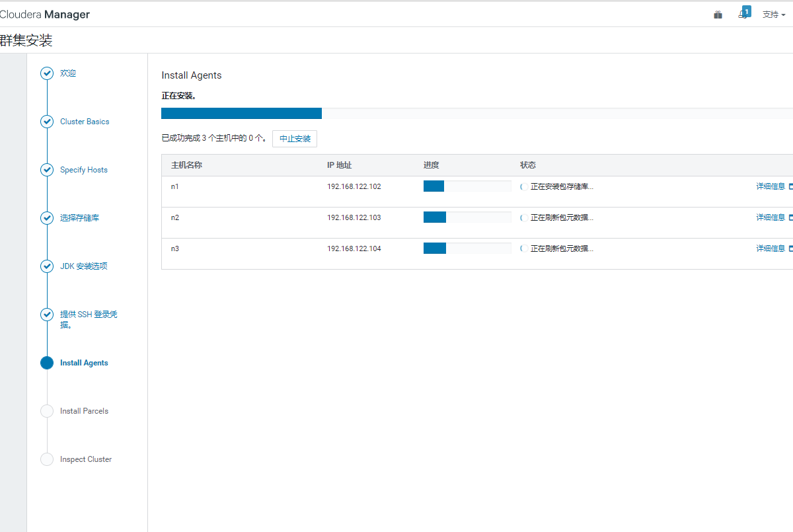Open the gift/parcel icon in the header
Screen dimensions: 793x532
pos(718,15)
